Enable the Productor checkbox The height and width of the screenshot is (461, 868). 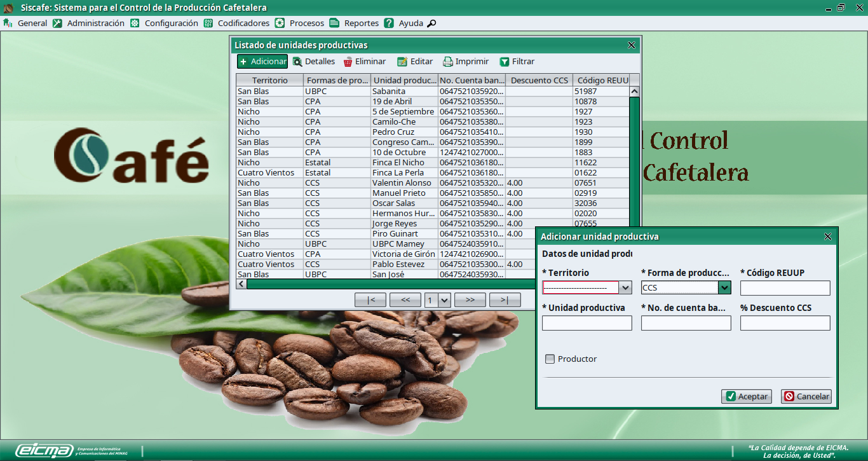[550, 359]
